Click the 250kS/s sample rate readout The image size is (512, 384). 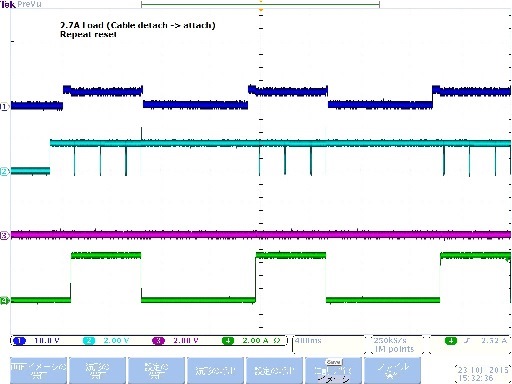pos(390,340)
